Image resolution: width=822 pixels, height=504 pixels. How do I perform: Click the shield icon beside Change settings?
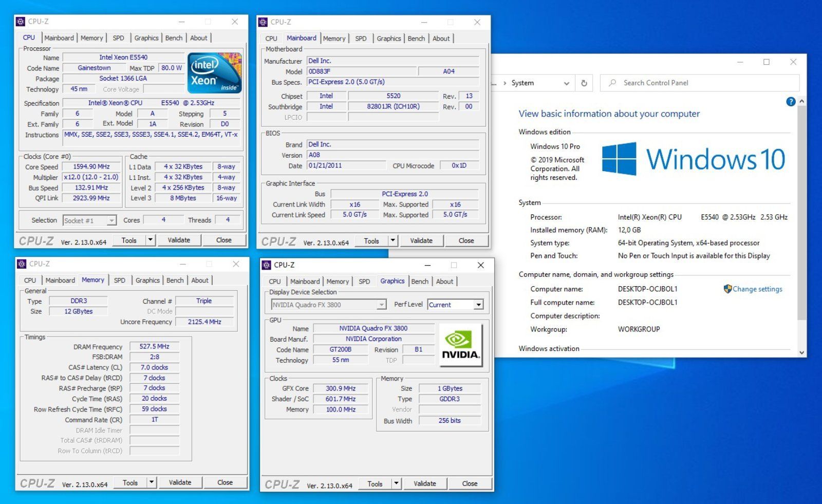click(x=727, y=289)
